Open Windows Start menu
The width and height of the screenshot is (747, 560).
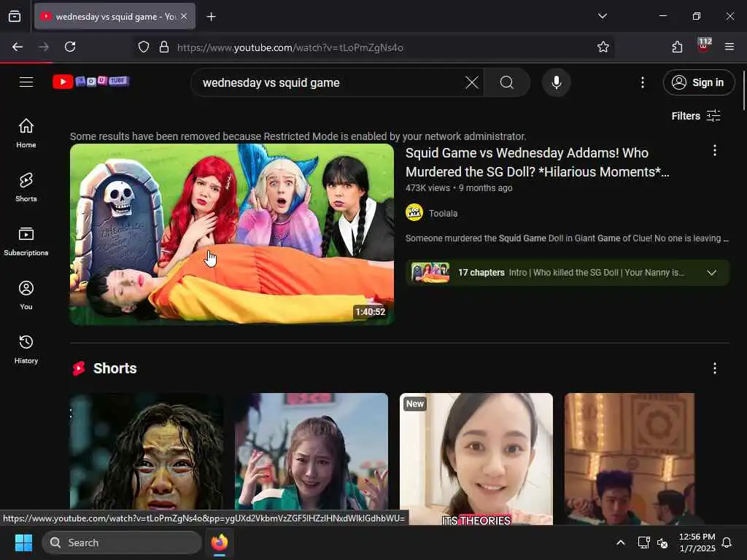(x=23, y=542)
